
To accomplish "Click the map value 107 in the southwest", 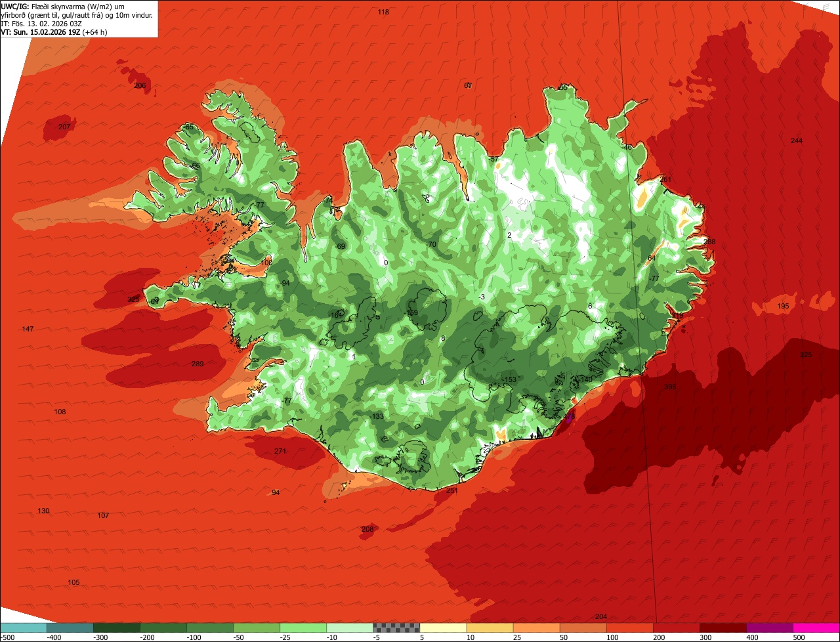I will (x=103, y=515).
